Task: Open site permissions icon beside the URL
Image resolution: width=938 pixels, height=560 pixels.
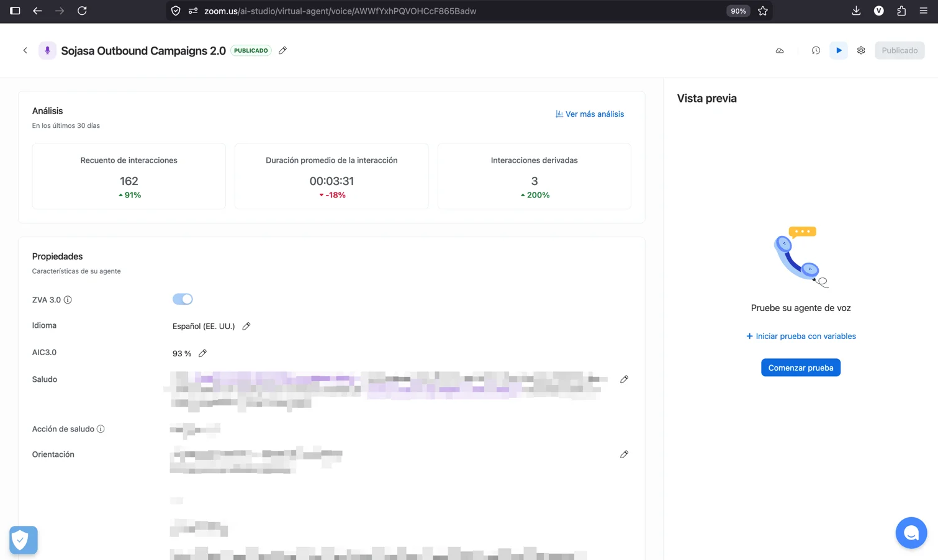Action: [x=193, y=11]
